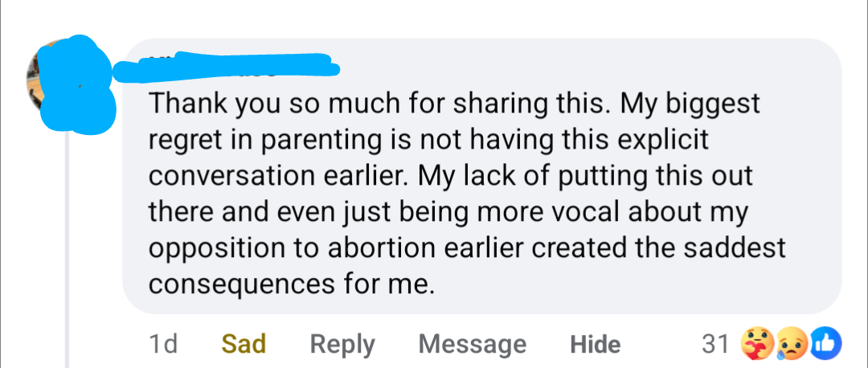Toggle the Sad reaction on this comment
The image size is (868, 368).
point(244,344)
